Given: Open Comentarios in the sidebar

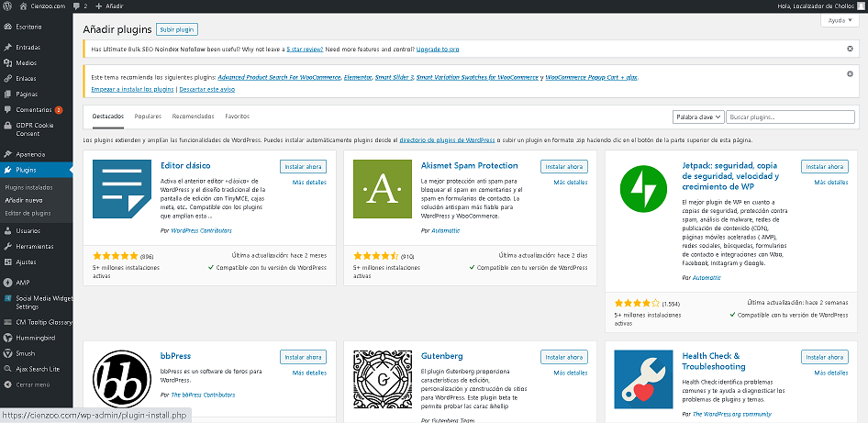Looking at the screenshot, I should coord(36,109).
